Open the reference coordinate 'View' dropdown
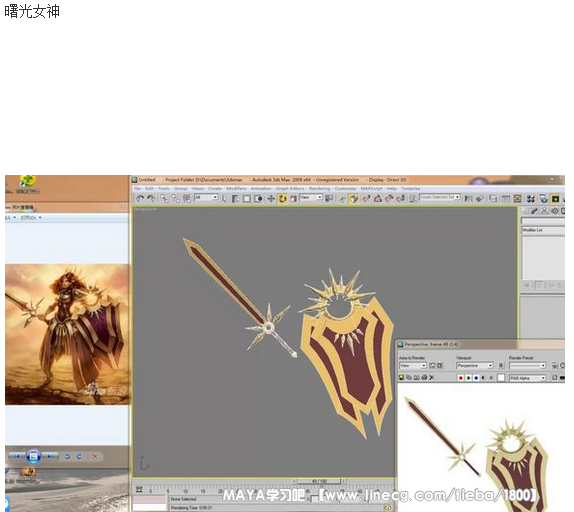Screen dimensions: 574x512 tap(311, 198)
